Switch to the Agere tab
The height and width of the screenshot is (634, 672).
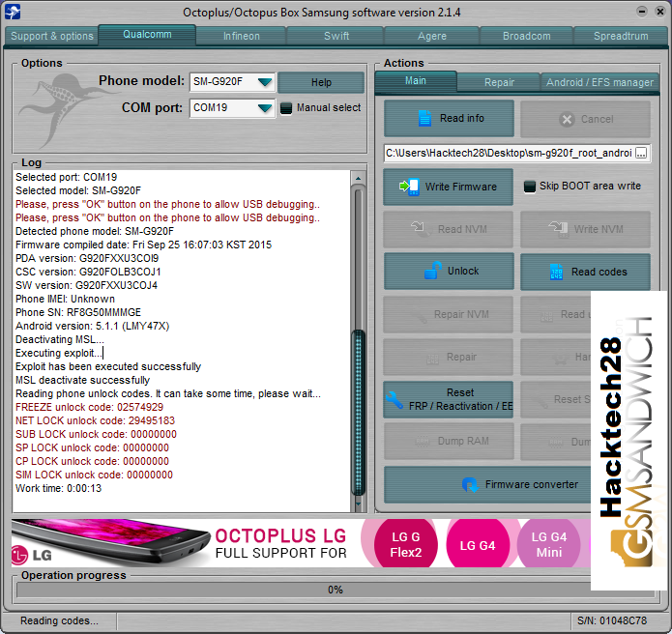click(x=432, y=36)
